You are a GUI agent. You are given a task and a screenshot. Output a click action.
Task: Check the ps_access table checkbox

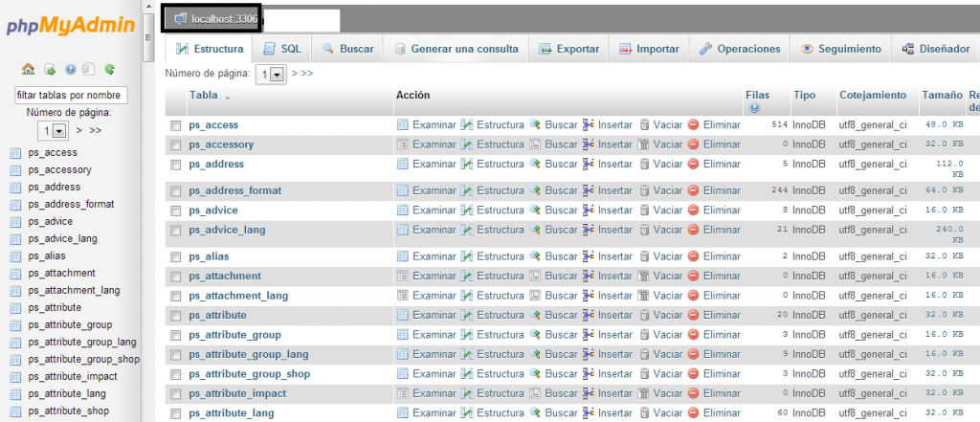coord(175,125)
